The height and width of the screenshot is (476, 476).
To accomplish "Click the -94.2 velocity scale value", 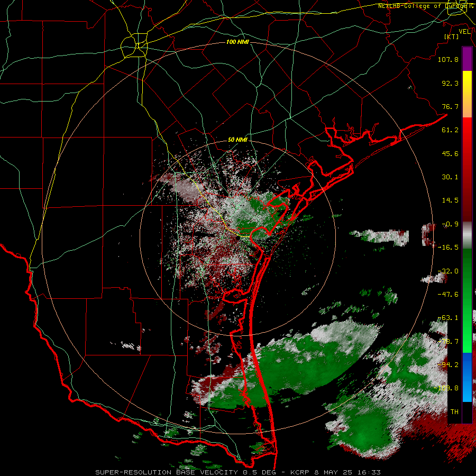I will click(x=448, y=365).
